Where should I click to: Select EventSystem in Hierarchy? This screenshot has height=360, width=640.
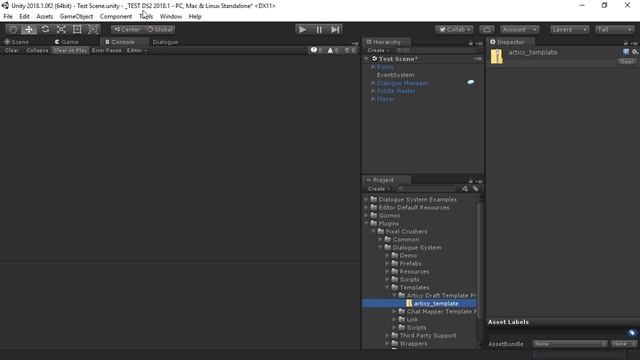[x=395, y=75]
